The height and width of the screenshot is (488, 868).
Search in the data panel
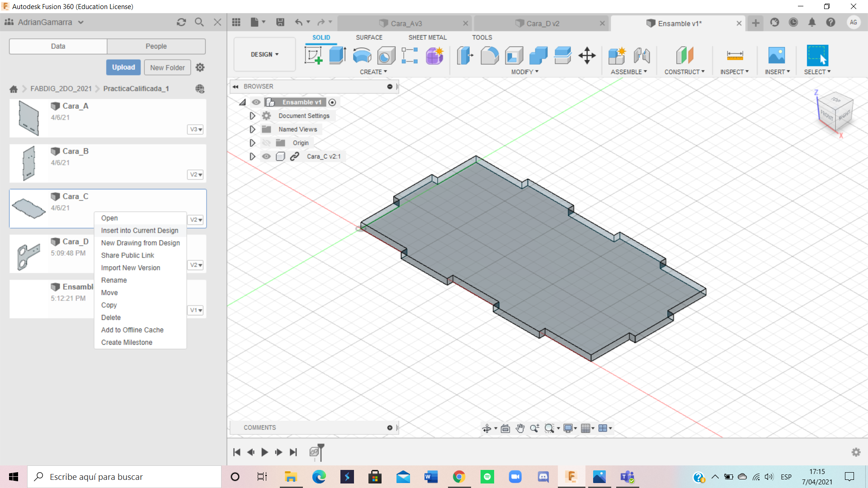point(199,22)
